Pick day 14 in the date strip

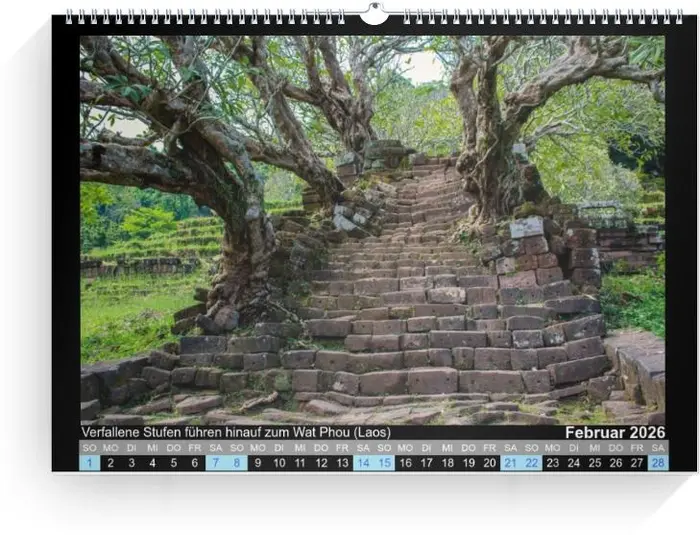pos(363,462)
